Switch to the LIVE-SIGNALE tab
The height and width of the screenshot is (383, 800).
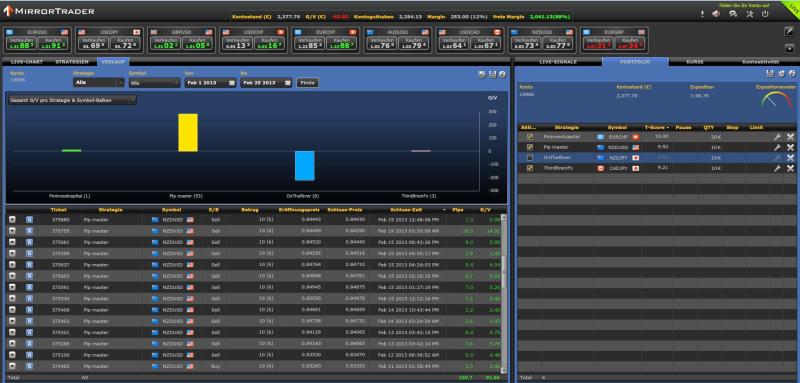[558, 62]
